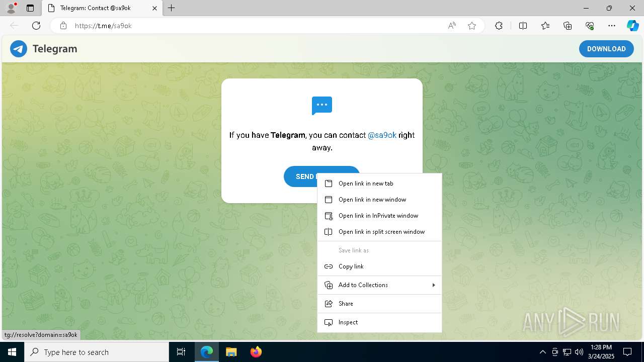Open the Favorites list icon

pyautogui.click(x=545, y=26)
